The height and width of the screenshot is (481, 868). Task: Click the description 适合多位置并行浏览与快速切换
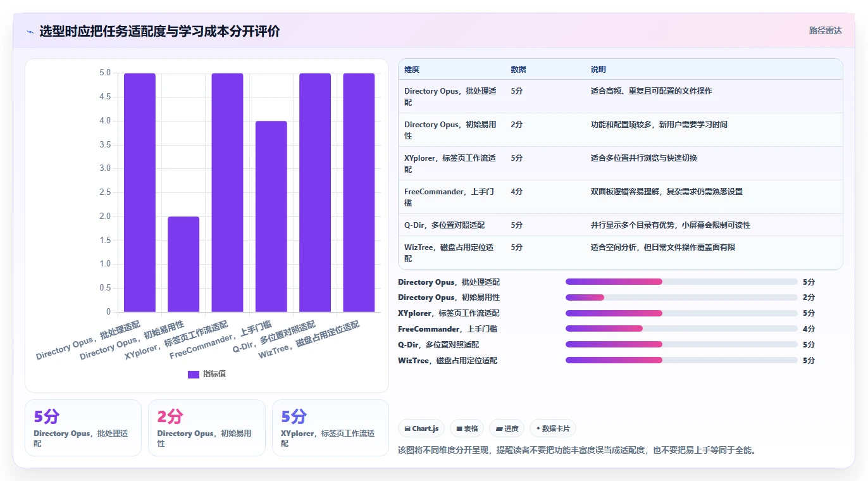tap(643, 158)
